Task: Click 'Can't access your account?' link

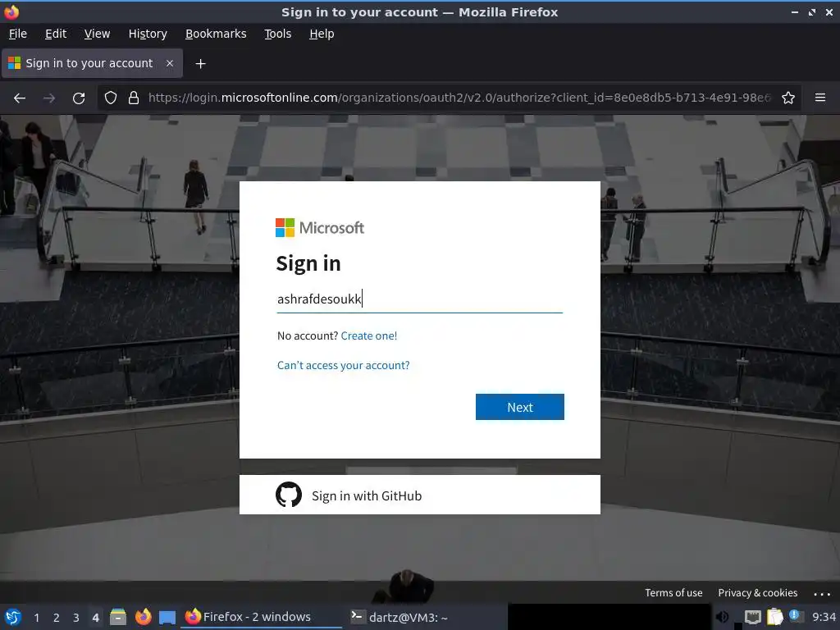Action: point(344,365)
